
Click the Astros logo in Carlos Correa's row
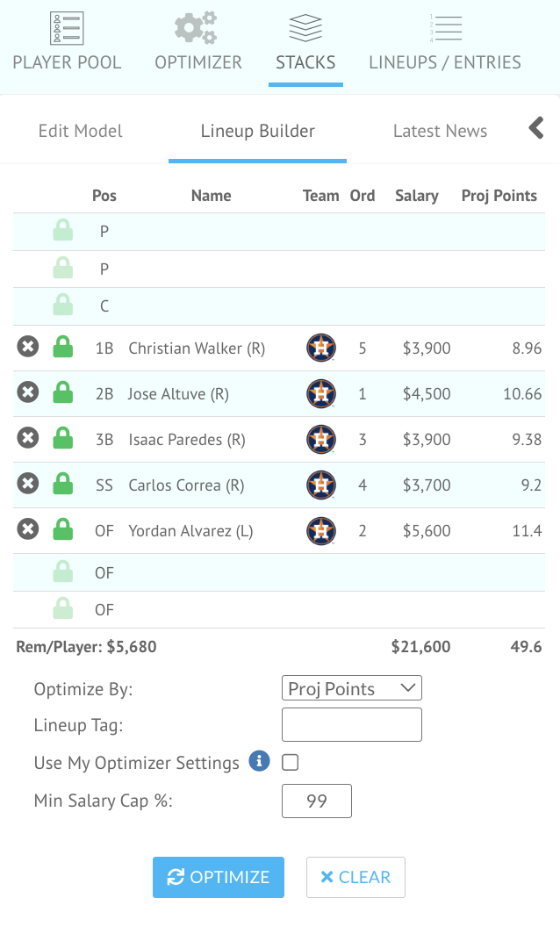tap(321, 485)
